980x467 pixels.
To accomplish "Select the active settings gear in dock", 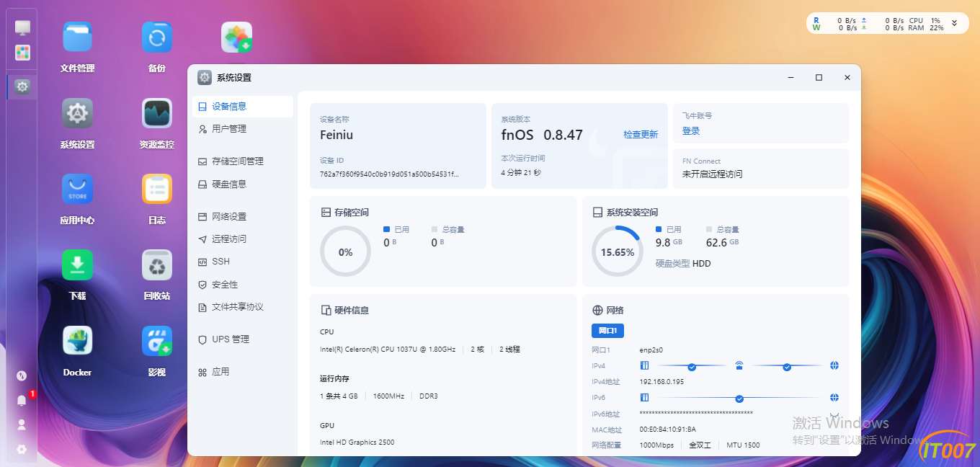I will pos(22,86).
